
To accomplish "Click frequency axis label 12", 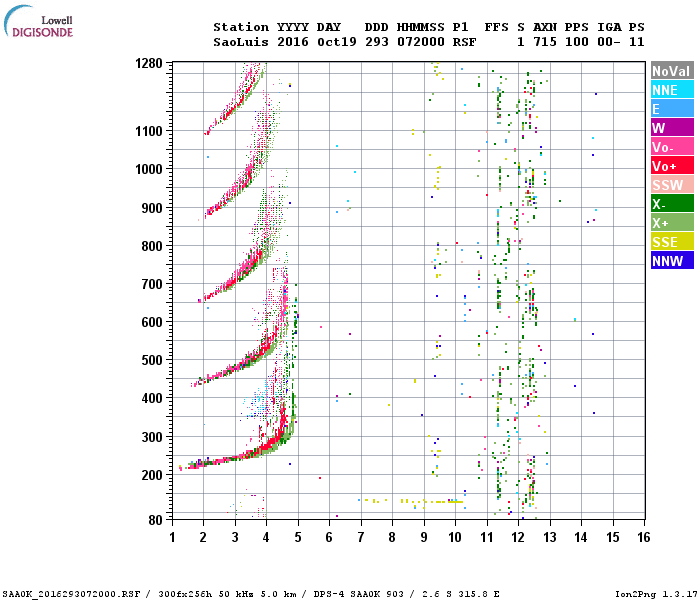I will (518, 537).
